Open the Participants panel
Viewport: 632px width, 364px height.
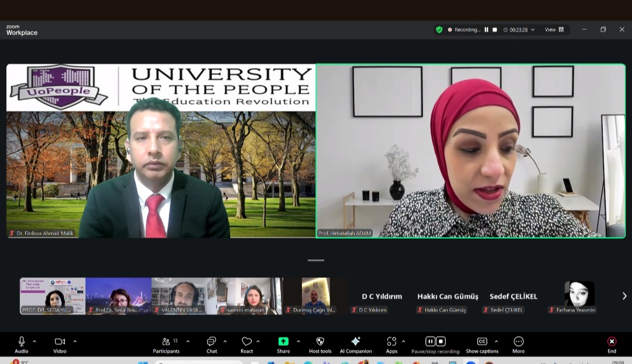point(166,342)
